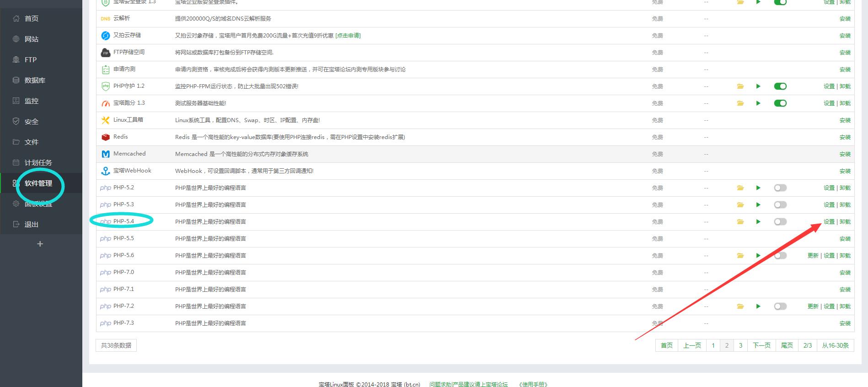Go to 数据库 in the sidebar menu
Image resolution: width=868 pixels, height=387 pixels.
pyautogui.click(x=35, y=81)
